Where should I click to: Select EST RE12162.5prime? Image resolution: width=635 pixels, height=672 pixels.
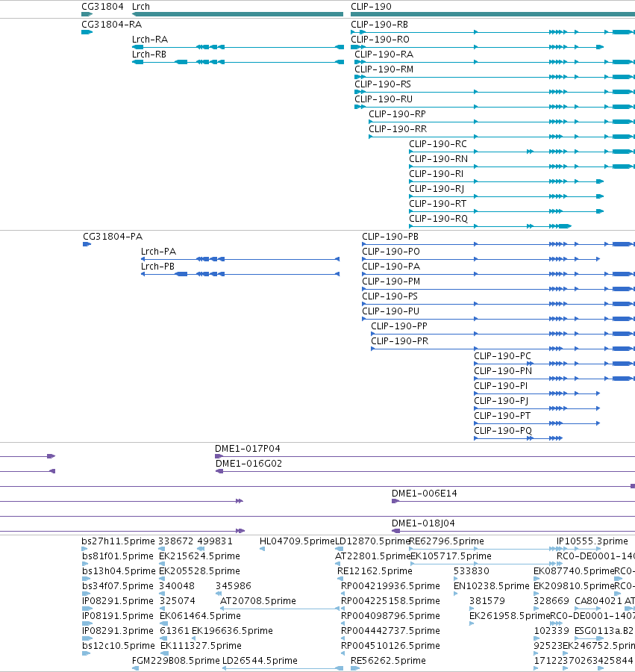tap(375, 571)
